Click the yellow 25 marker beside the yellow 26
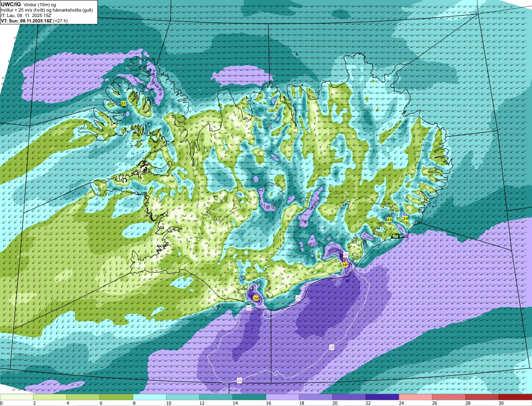 pos(389,220)
